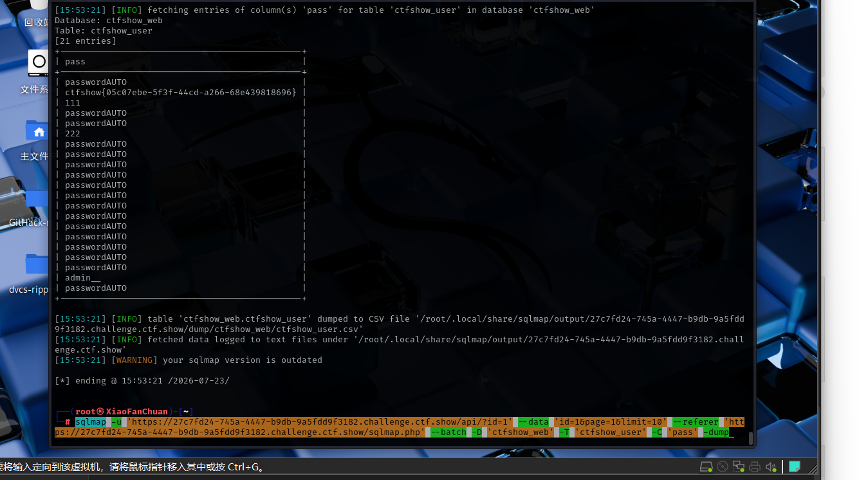Click the '222' password entry
This screenshot has height=480, width=868.
click(x=73, y=134)
